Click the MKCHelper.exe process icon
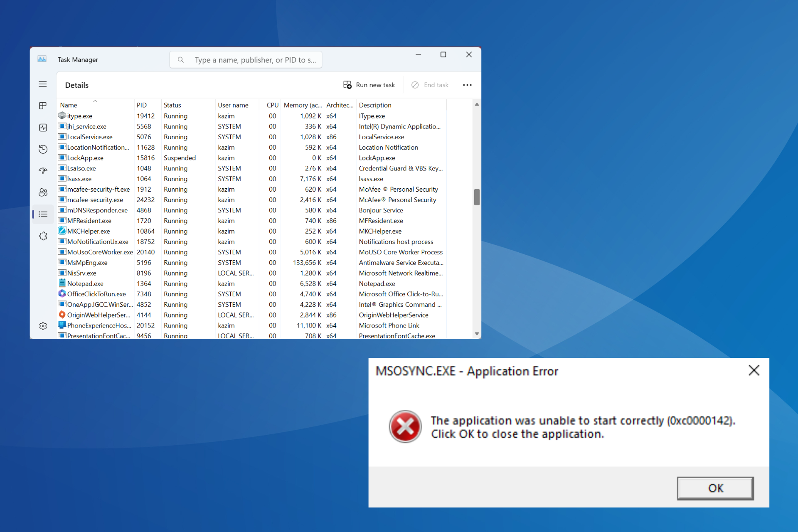The height and width of the screenshot is (532, 798). (62, 231)
